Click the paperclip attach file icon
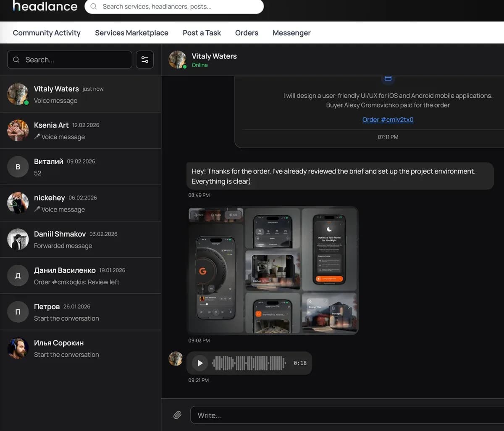The height and width of the screenshot is (431, 504). tap(177, 415)
